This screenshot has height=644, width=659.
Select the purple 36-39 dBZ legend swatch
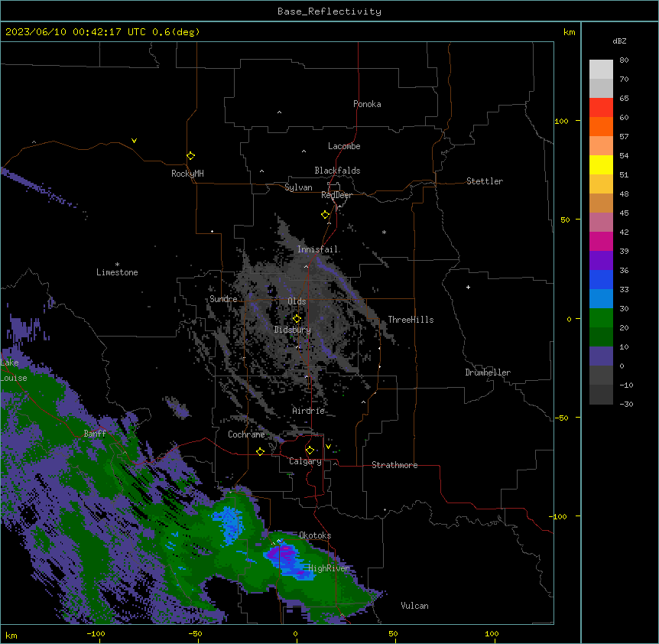pos(601,261)
